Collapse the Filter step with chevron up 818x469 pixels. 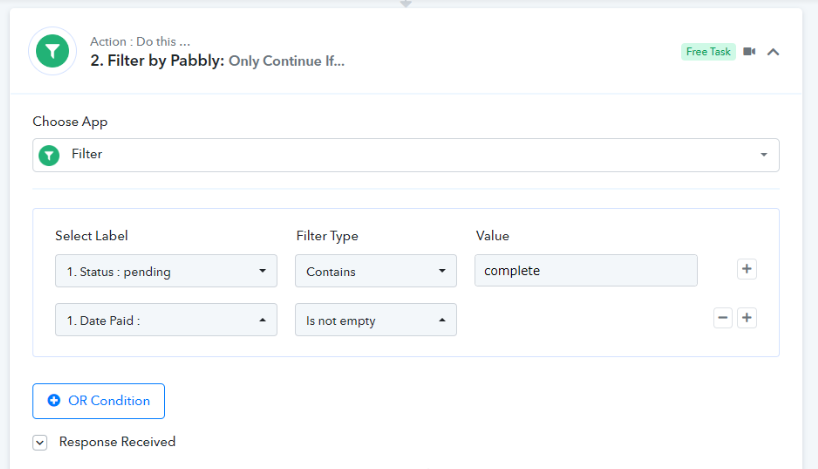(773, 52)
